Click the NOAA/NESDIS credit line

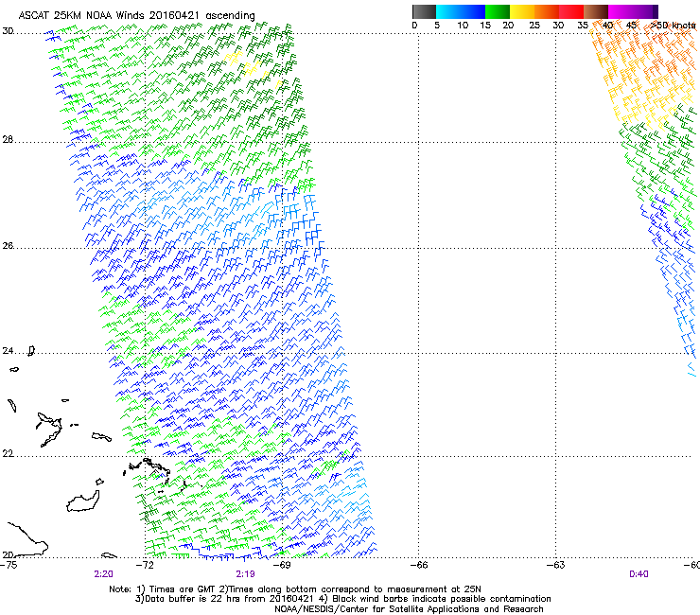point(409,609)
